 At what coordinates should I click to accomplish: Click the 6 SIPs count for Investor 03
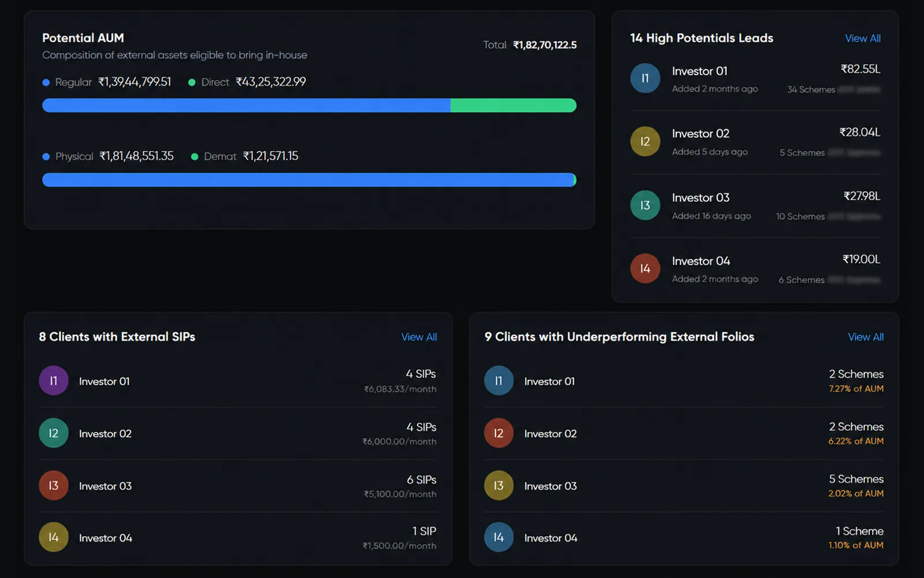[422, 480]
